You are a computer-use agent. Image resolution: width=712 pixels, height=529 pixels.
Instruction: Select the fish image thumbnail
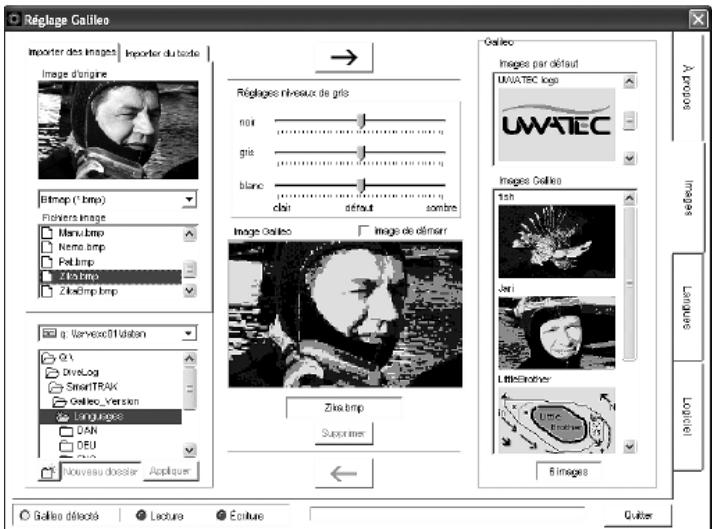[x=557, y=241]
